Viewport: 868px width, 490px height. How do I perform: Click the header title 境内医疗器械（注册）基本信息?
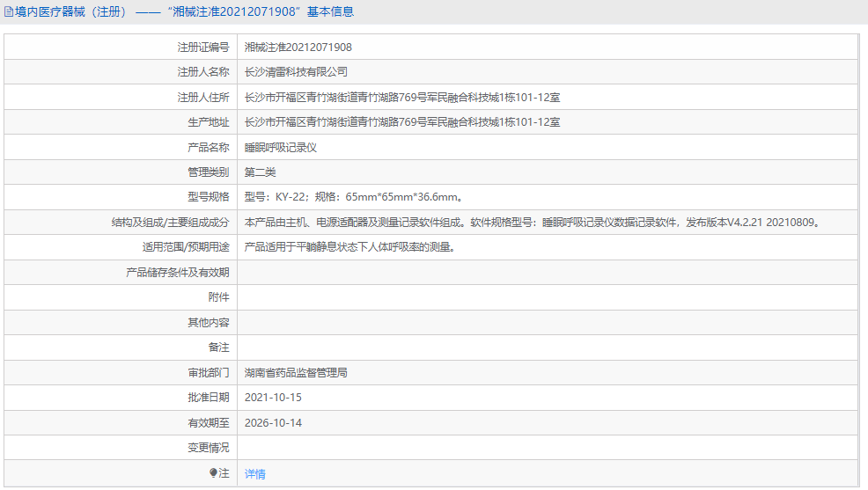pos(184,11)
